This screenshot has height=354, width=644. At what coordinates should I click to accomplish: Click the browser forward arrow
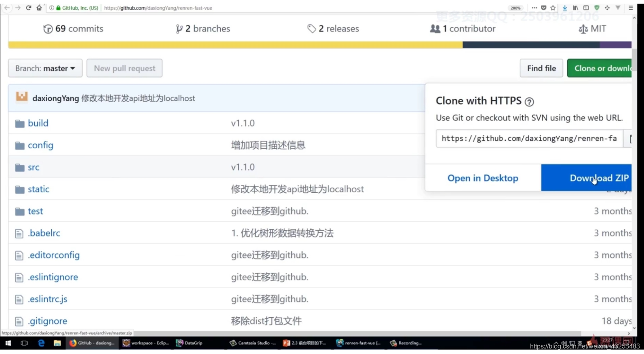[x=18, y=8]
